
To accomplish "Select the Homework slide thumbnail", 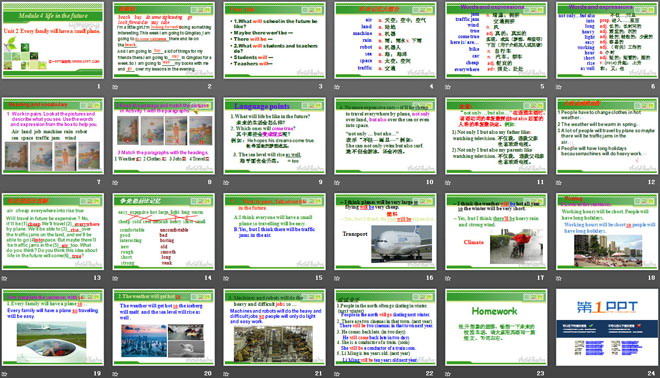I will pyautogui.click(x=496, y=327).
